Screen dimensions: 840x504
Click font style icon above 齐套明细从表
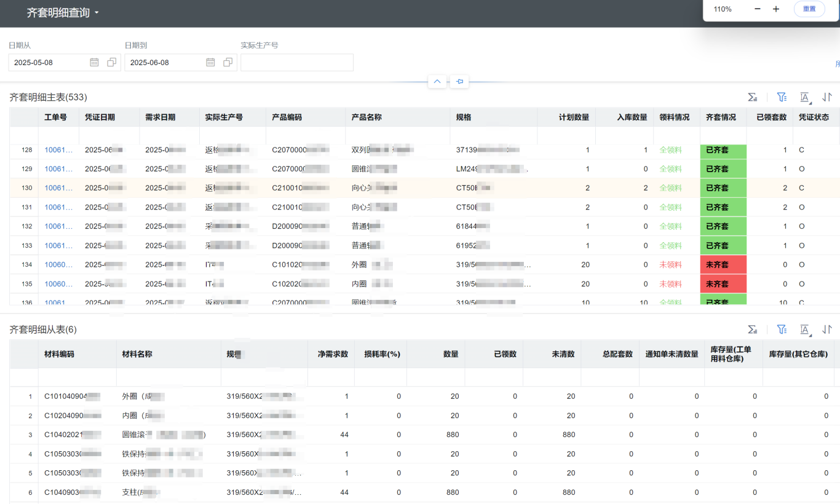point(804,329)
